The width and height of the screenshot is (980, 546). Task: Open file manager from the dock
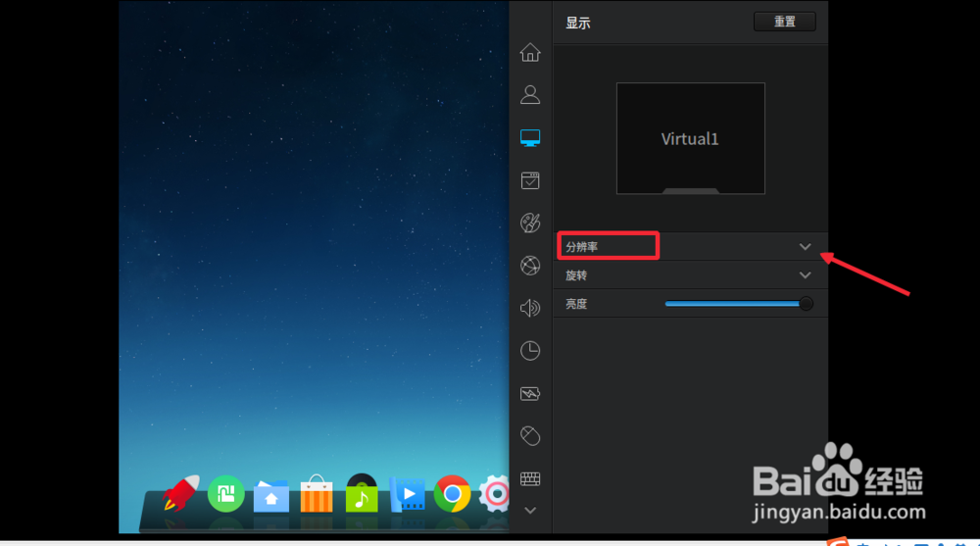(271, 495)
